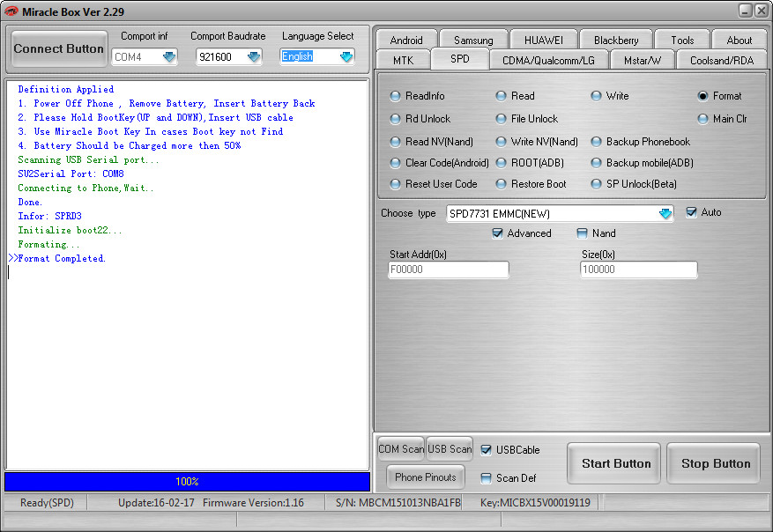The image size is (773, 532).
Task: Close the Miracle Box window
Action: (x=762, y=11)
